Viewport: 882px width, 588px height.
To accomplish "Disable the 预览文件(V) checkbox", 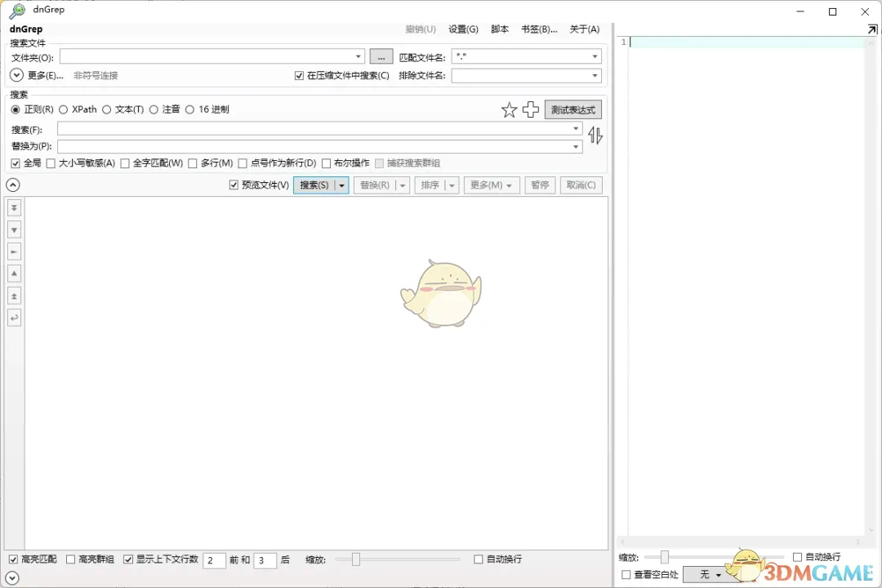I will tap(234, 185).
